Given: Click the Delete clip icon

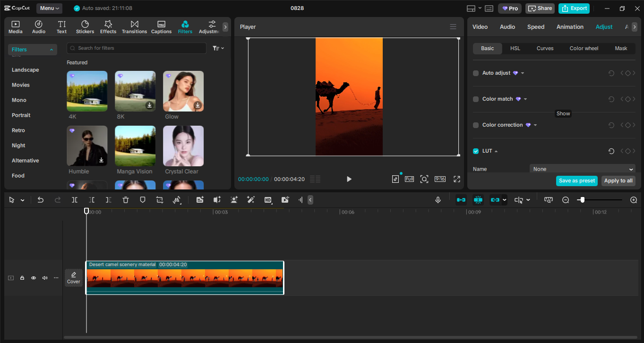Looking at the screenshot, I should 125,199.
